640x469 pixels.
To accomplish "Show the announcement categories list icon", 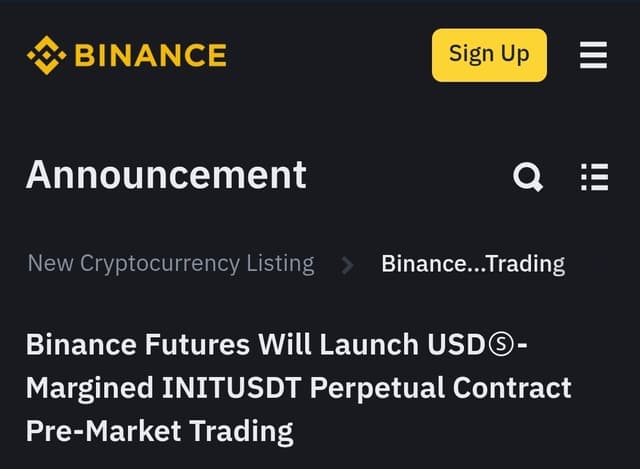I will coord(594,177).
